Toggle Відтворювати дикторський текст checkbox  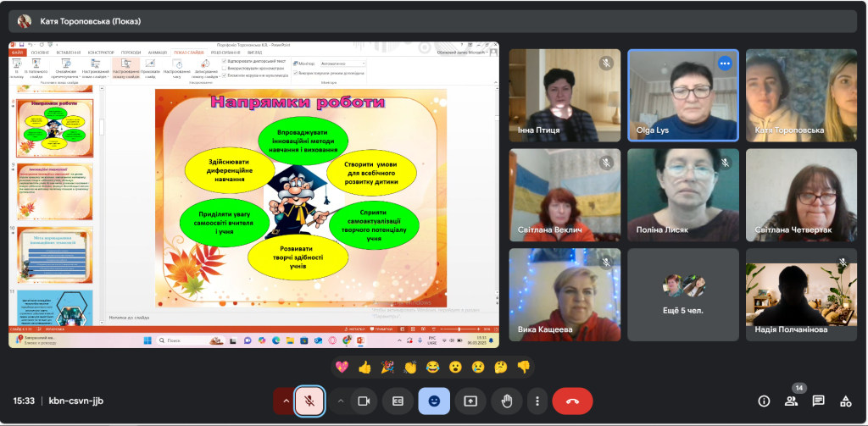tap(224, 61)
